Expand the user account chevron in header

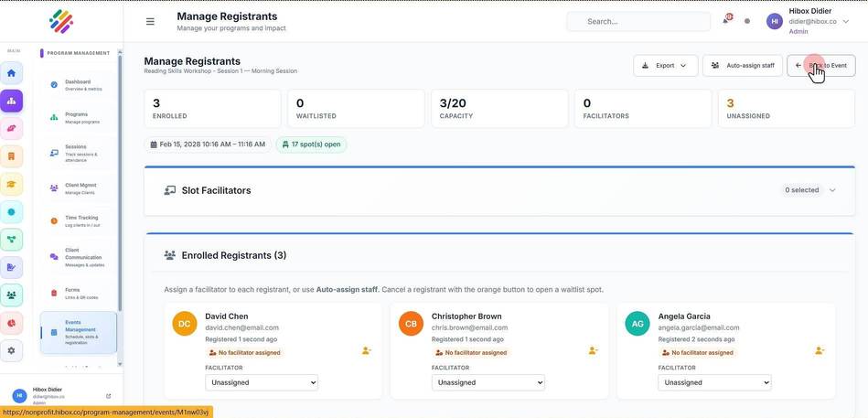[845, 22]
